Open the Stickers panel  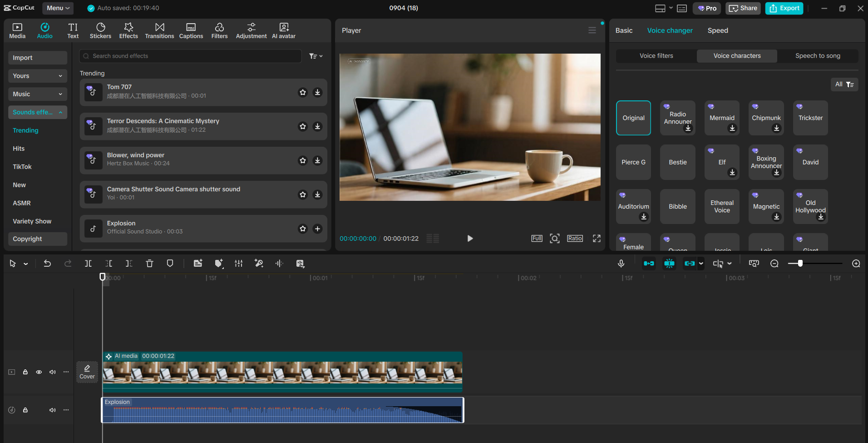click(x=100, y=30)
